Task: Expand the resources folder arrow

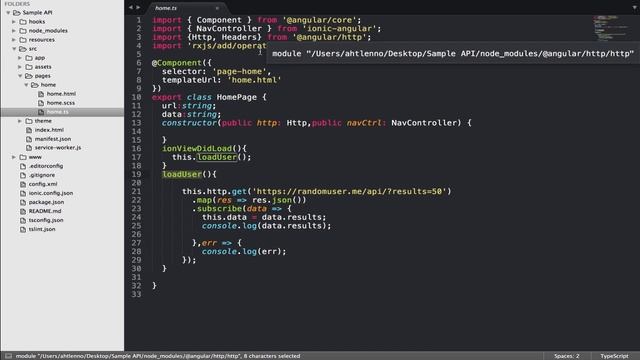Action: click(14, 40)
